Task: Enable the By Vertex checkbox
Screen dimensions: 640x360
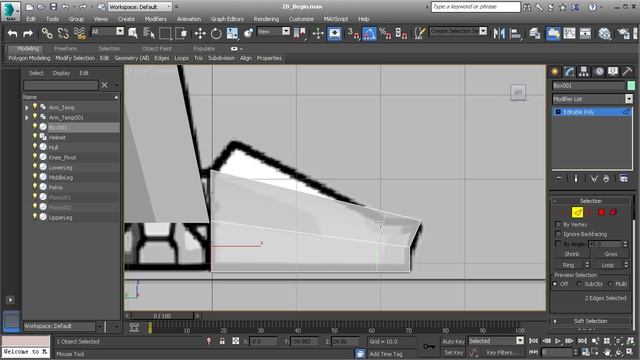Action: [558, 224]
